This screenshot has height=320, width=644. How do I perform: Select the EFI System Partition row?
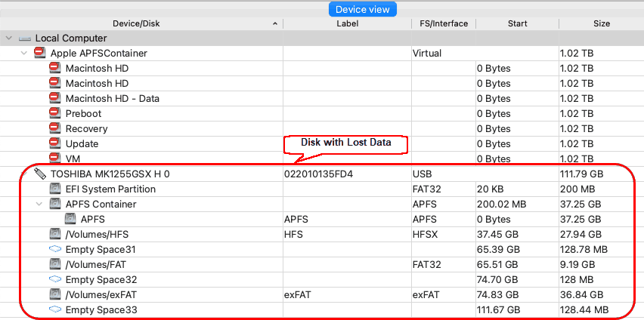pos(322,189)
